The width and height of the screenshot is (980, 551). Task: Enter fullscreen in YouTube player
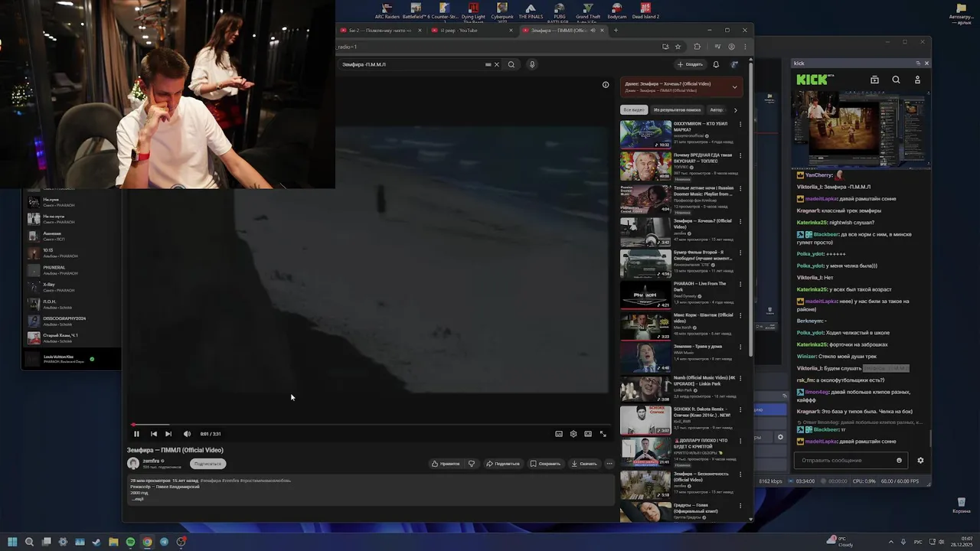point(603,434)
